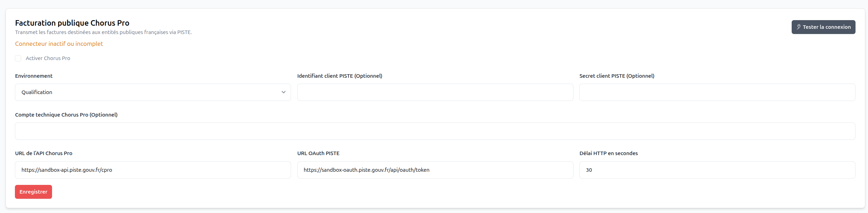Focus the Identifiant client PISTE field
This screenshot has width=868, height=213.
[x=435, y=92]
